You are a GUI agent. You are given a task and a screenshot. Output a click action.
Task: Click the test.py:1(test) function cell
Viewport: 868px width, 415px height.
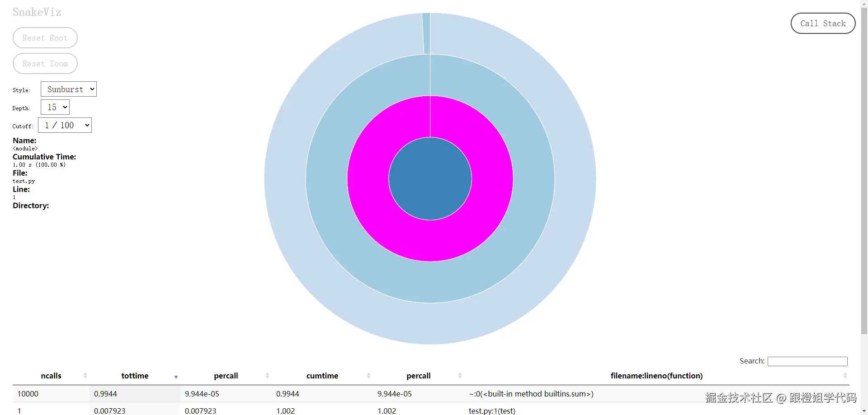(x=492, y=410)
